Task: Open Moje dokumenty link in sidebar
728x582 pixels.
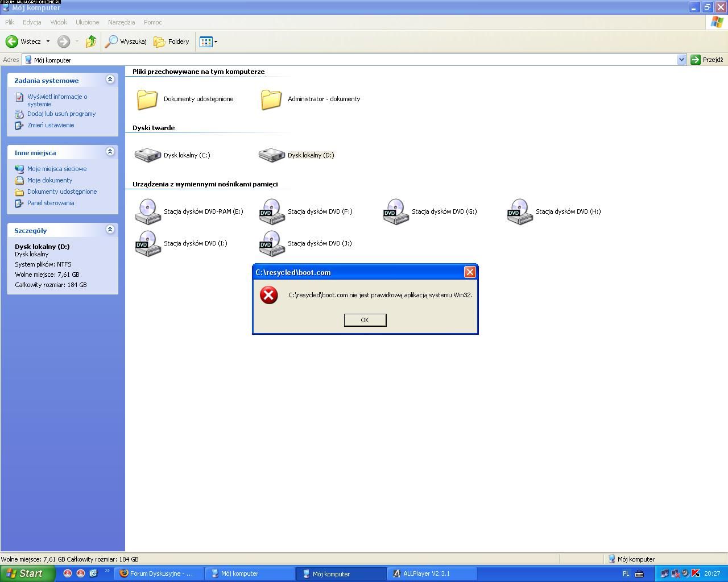Action: tap(49, 180)
